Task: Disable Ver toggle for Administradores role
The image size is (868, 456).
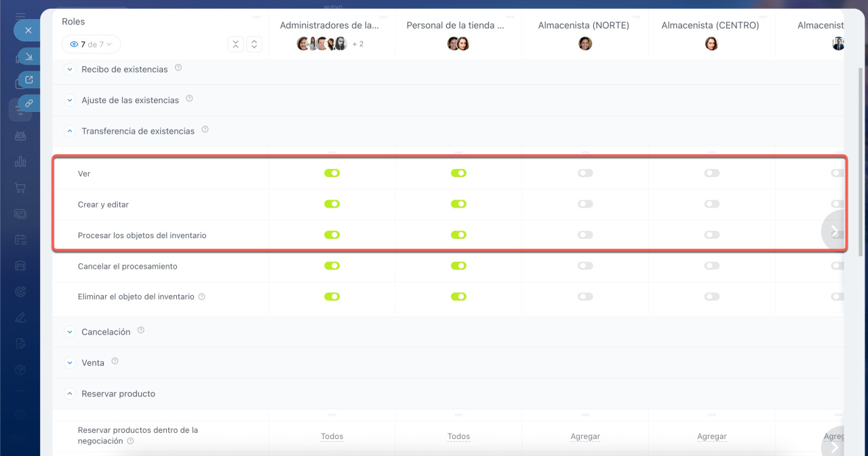Action: (332, 173)
